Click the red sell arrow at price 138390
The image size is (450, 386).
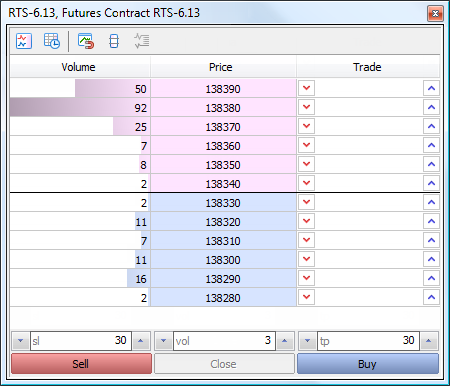(x=306, y=88)
